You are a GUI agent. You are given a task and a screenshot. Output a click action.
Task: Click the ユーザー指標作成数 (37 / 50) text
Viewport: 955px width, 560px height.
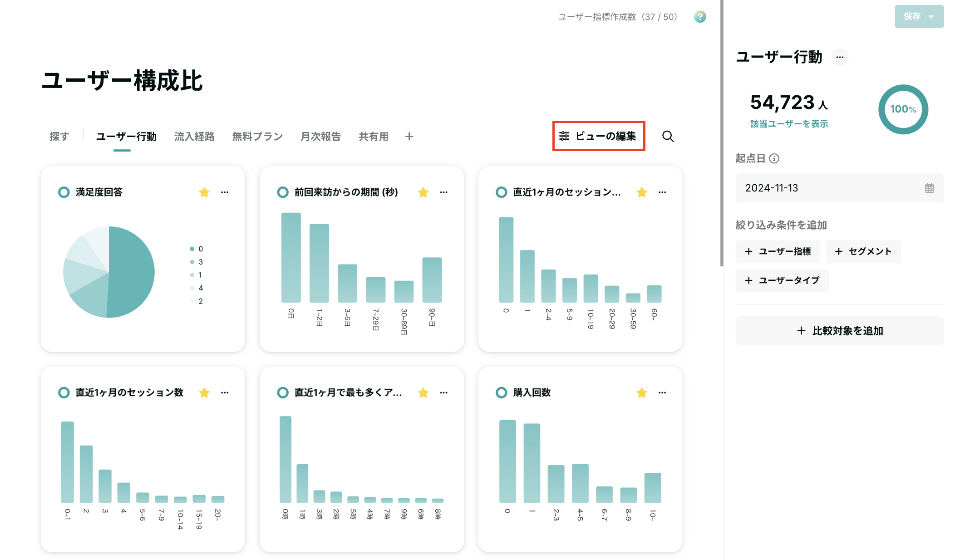[x=618, y=17]
